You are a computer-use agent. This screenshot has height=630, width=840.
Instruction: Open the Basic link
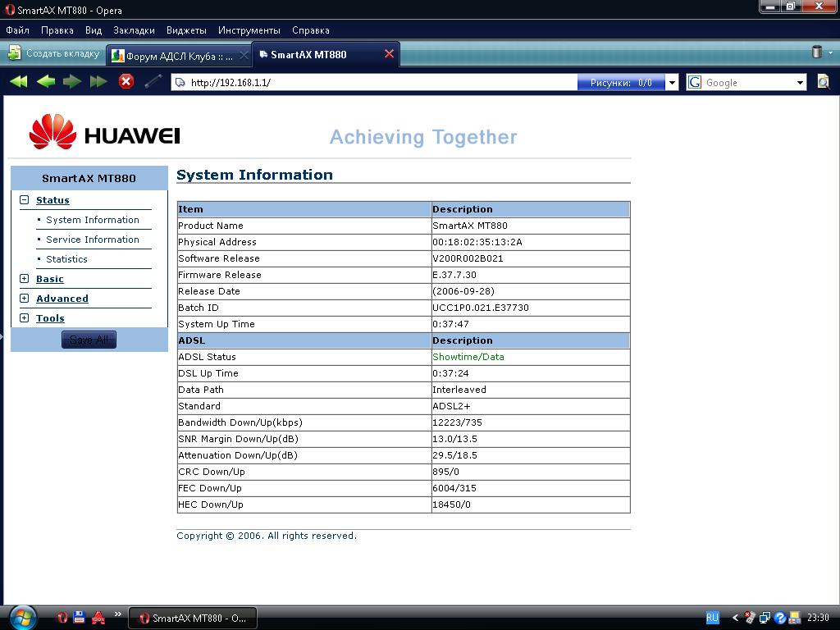point(50,279)
